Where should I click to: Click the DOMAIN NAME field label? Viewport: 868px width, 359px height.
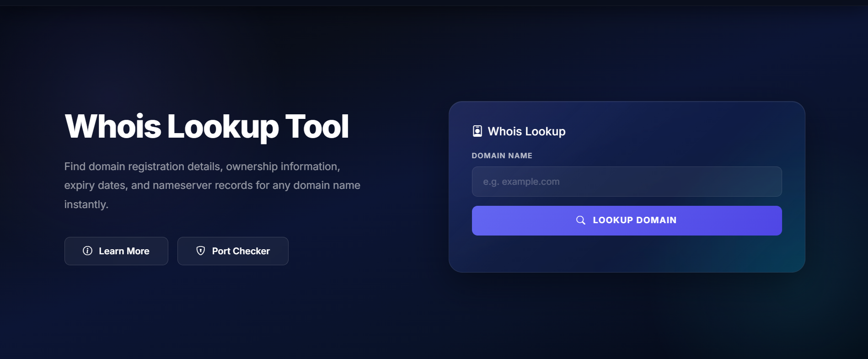[x=502, y=155]
